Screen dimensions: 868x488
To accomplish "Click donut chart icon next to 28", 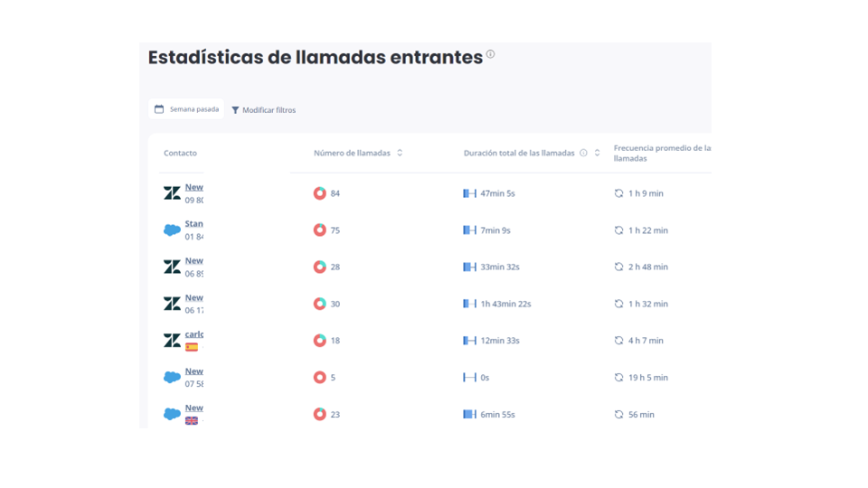I will pyautogui.click(x=319, y=267).
